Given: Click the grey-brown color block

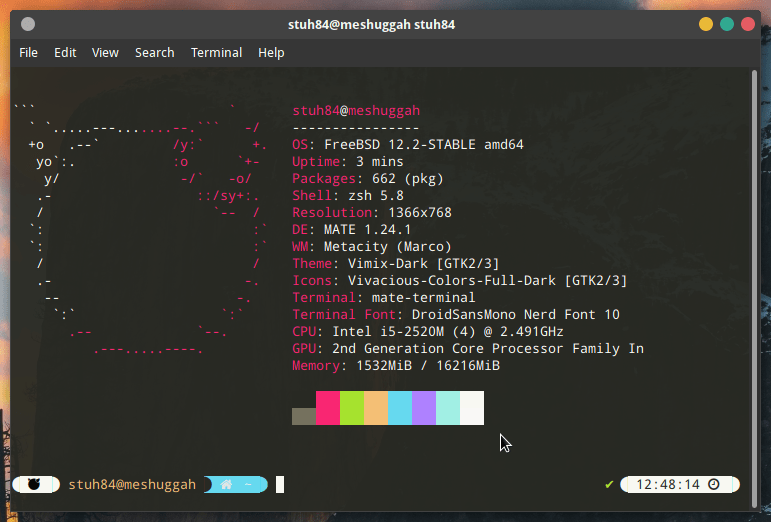Looking at the screenshot, I should pyautogui.click(x=303, y=416).
